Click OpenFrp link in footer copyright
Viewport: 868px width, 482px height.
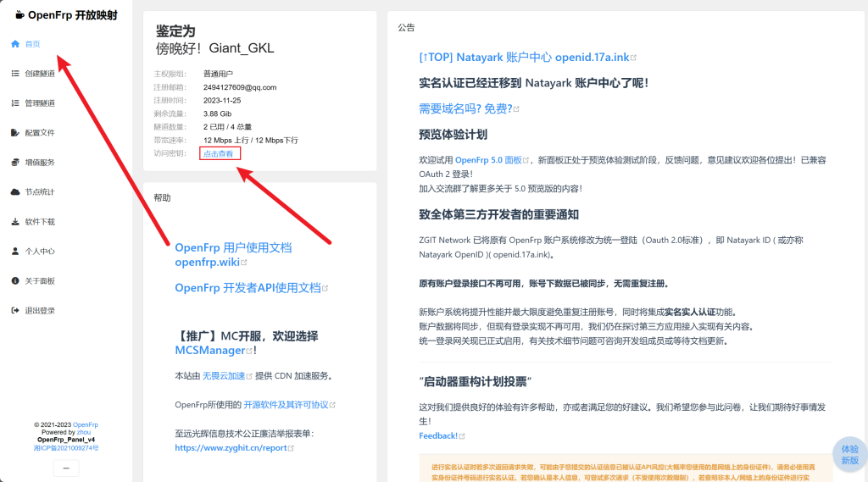coord(86,424)
